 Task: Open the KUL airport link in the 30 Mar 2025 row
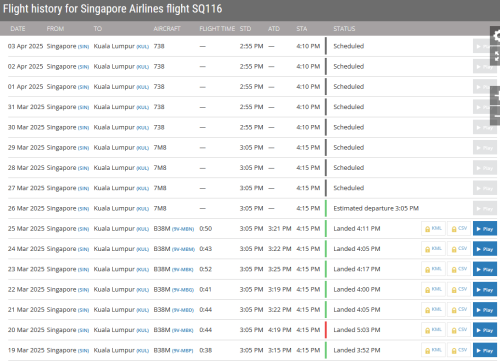[x=143, y=128]
